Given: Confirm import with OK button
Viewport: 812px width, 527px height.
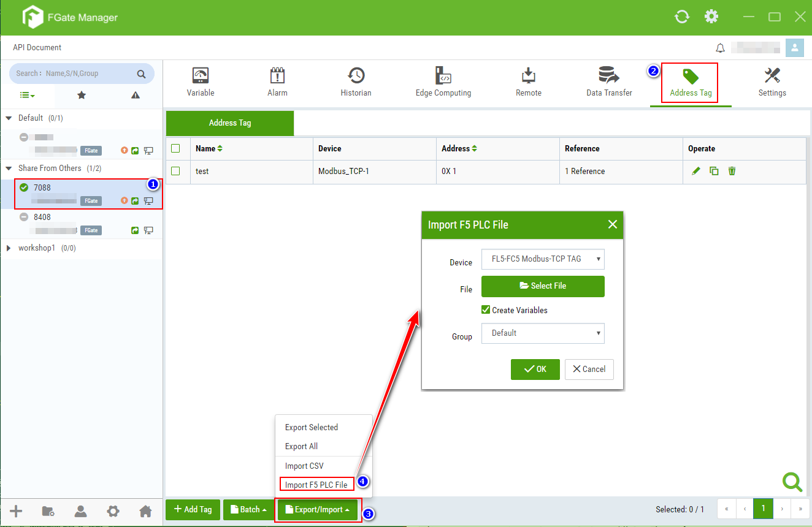Looking at the screenshot, I should click(535, 369).
